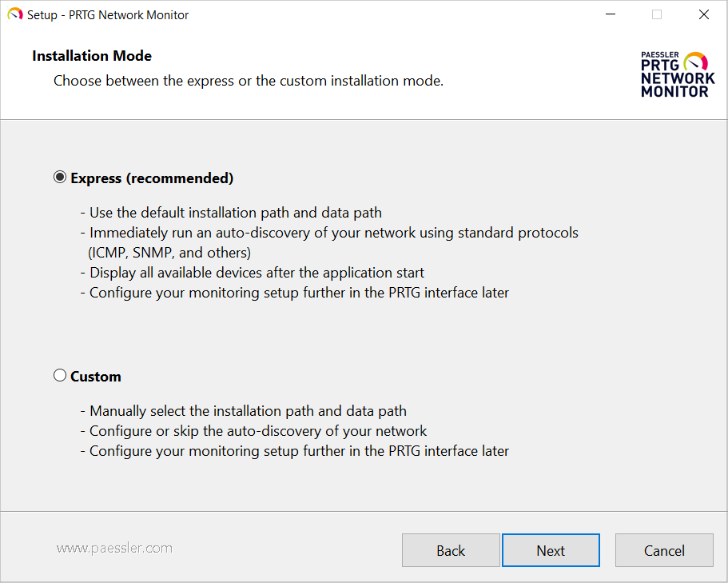Minimize the PRTG setup window
Screen dimensions: 728x583
[x=611, y=14]
